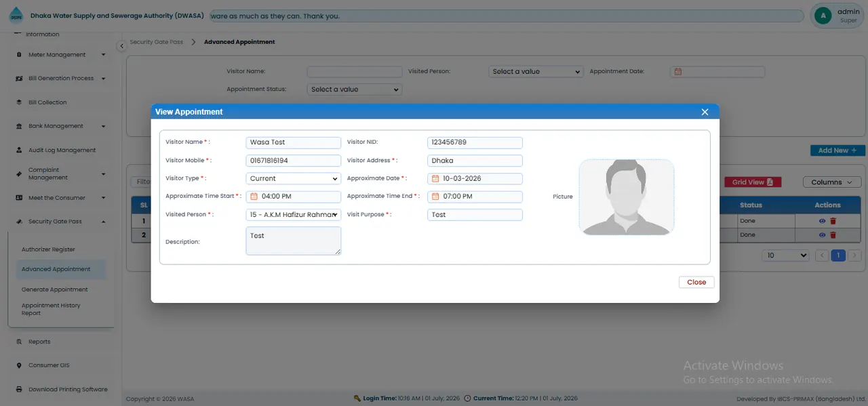868x406 pixels.
Task: Open the Visited Person dropdown in the dialog
Action: point(294,215)
